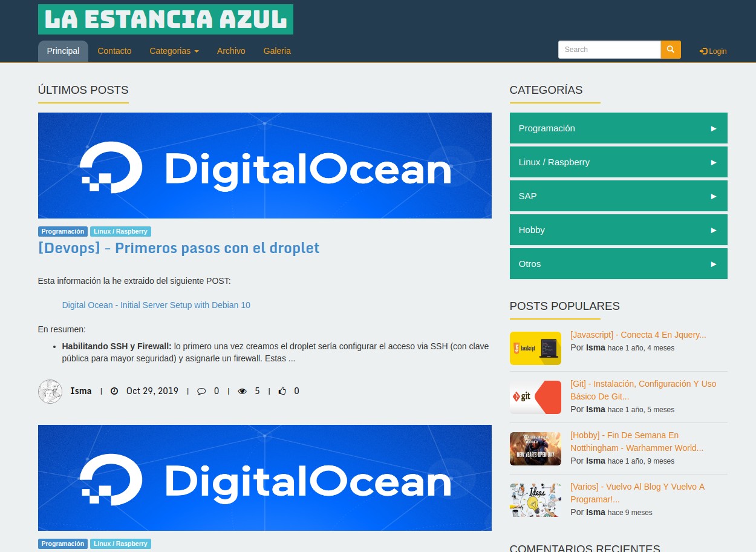The image size is (756, 552).
Task: Expand the Hobby category
Action: [618, 230]
